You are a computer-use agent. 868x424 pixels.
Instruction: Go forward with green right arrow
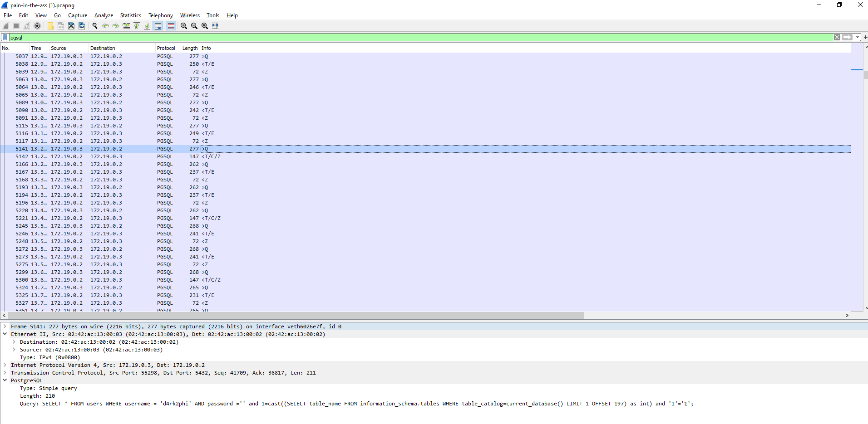[x=116, y=26]
